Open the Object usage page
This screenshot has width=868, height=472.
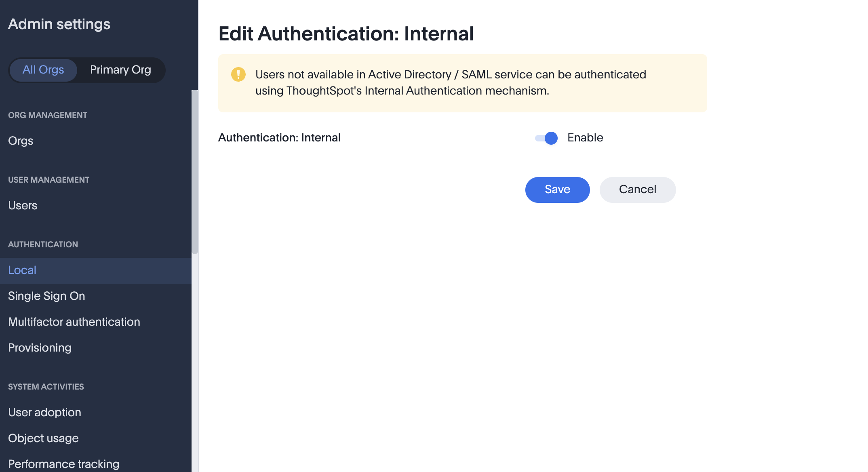(43, 438)
